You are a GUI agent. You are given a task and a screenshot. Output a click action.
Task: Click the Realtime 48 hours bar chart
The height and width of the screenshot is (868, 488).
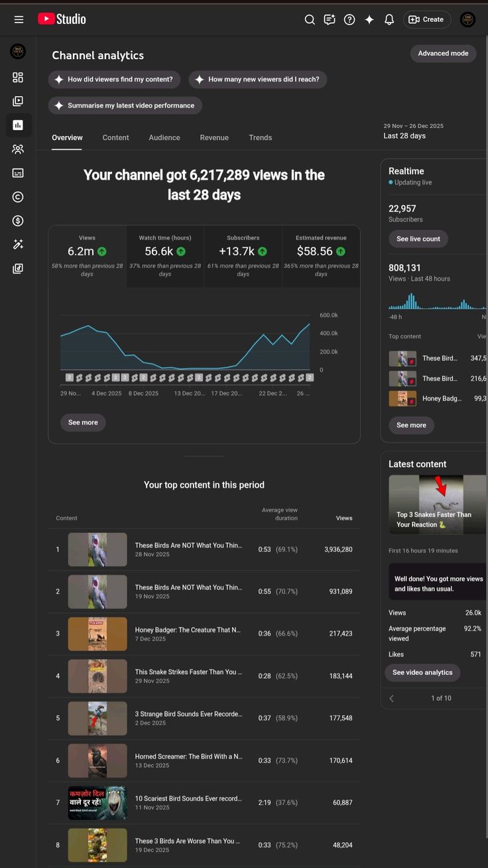pyautogui.click(x=437, y=301)
